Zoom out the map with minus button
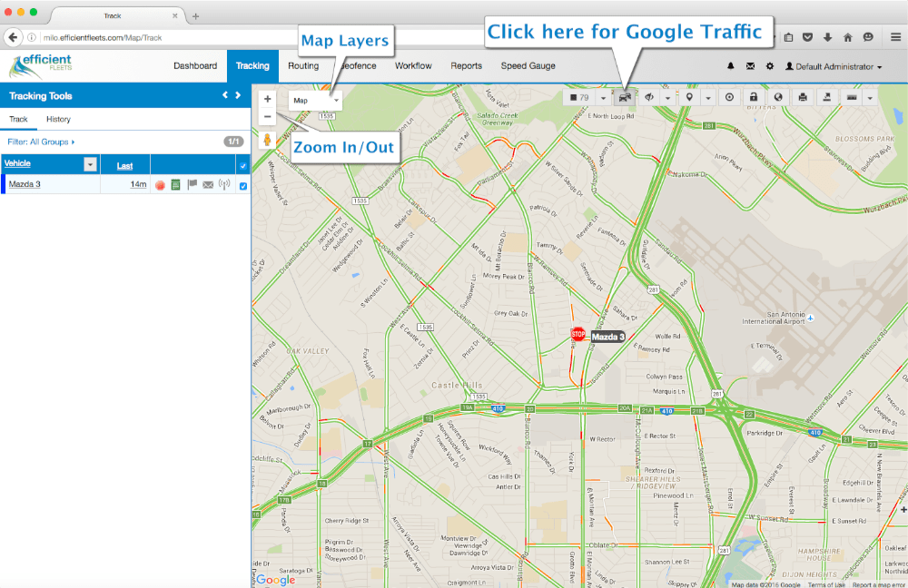The image size is (908, 588). (x=268, y=116)
